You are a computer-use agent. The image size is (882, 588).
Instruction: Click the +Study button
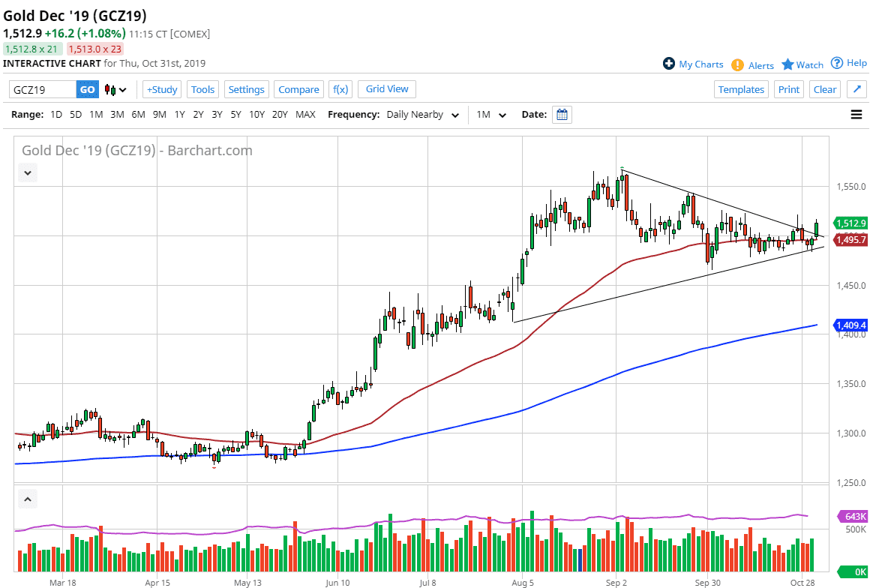tap(161, 89)
